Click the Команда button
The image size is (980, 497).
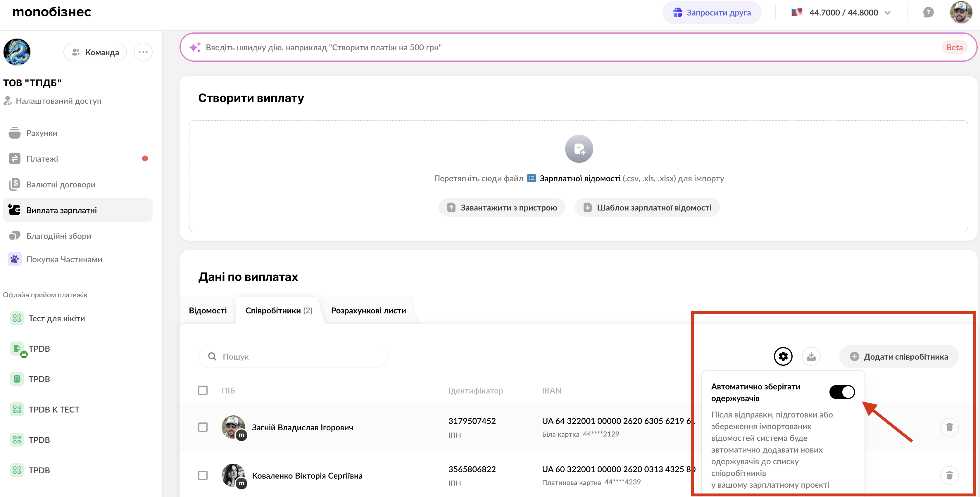tap(95, 52)
